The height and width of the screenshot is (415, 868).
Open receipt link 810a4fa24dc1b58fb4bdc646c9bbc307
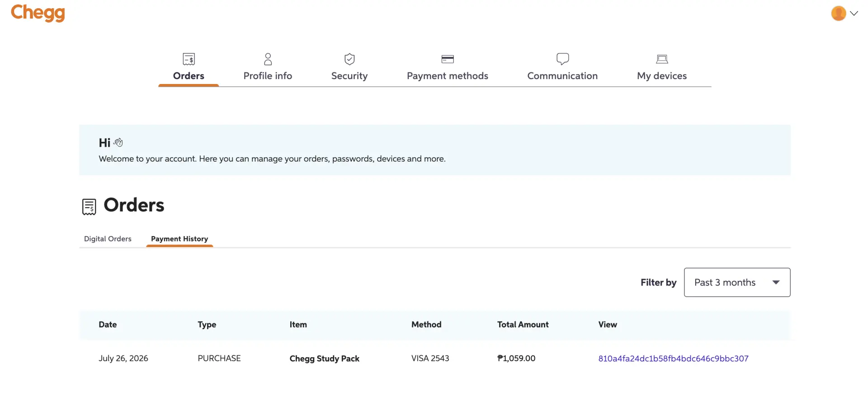(x=673, y=359)
